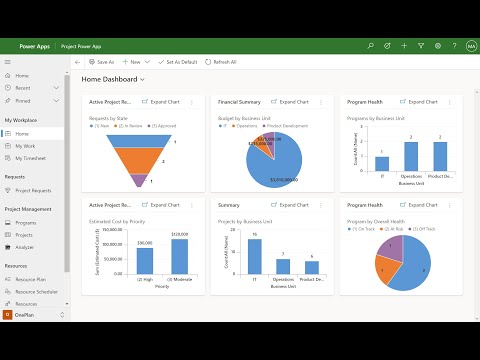Click Power Apps title in header
Image resolution: width=480 pixels, height=360 pixels.
point(35,46)
